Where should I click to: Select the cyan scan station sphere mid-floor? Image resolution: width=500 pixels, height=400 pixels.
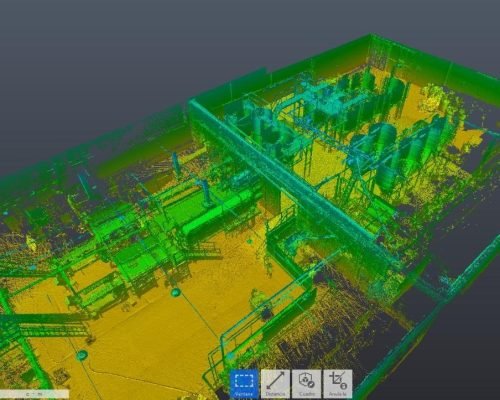click(x=176, y=293)
